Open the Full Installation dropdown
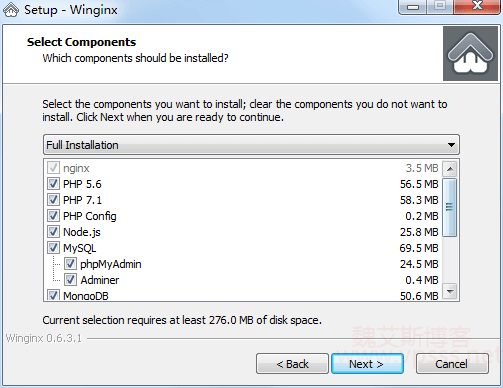The width and height of the screenshot is (503, 388). (x=251, y=145)
